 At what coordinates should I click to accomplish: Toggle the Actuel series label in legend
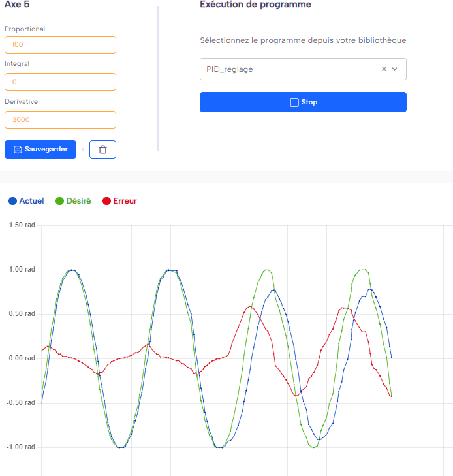click(x=31, y=201)
